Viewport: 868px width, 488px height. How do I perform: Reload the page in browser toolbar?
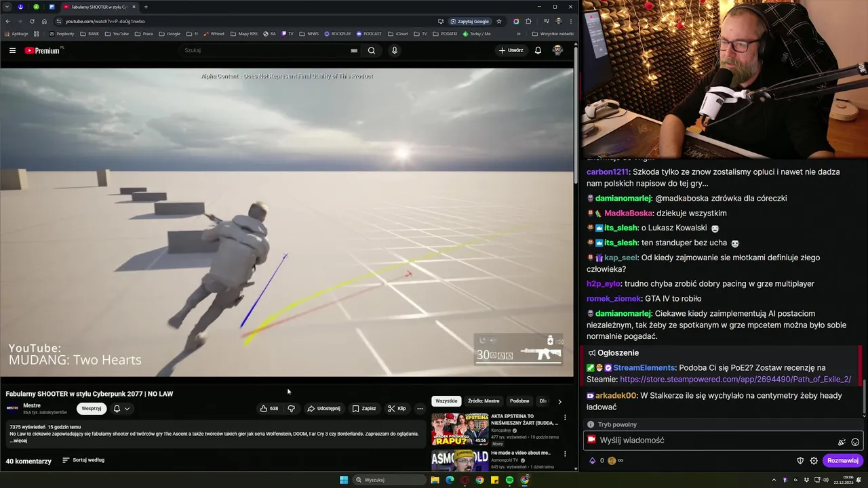tap(32, 21)
